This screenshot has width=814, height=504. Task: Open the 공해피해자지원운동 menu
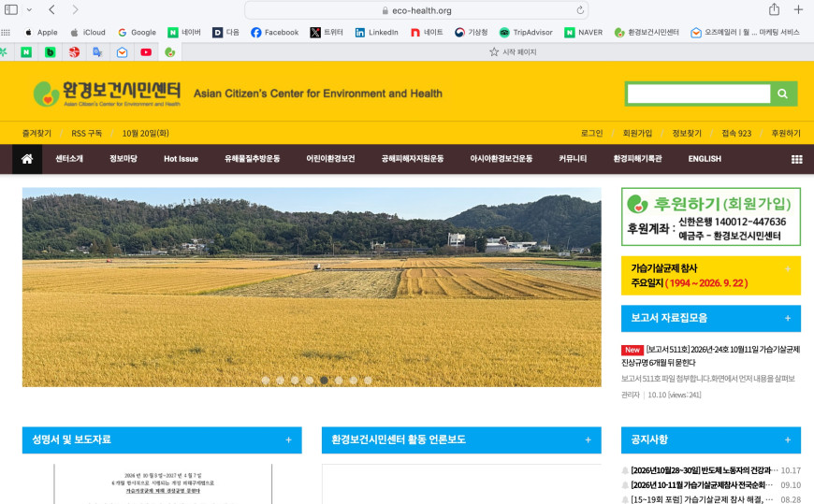coord(413,159)
